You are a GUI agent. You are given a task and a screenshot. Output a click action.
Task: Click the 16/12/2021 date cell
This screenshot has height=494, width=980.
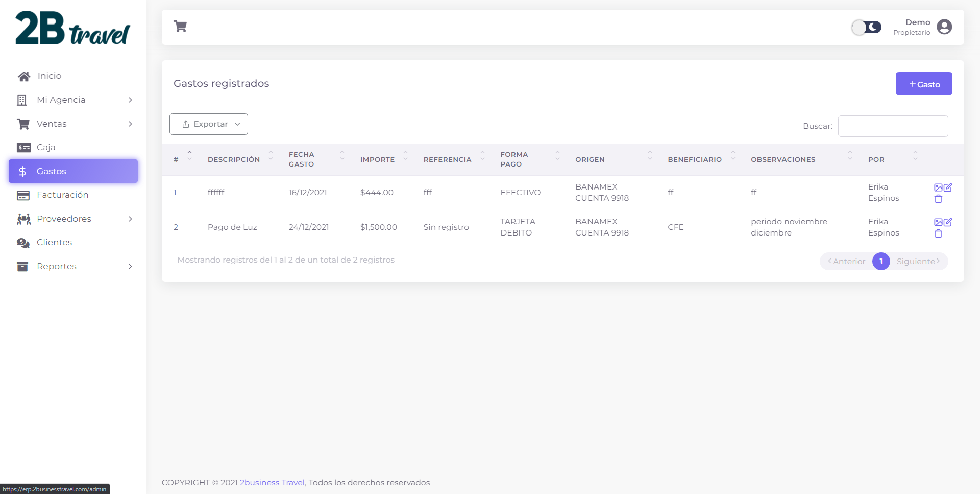tap(308, 192)
